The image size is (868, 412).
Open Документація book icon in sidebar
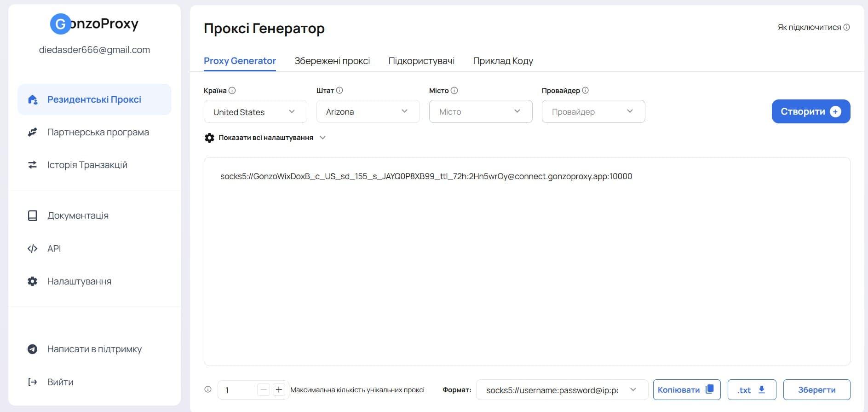click(x=32, y=215)
